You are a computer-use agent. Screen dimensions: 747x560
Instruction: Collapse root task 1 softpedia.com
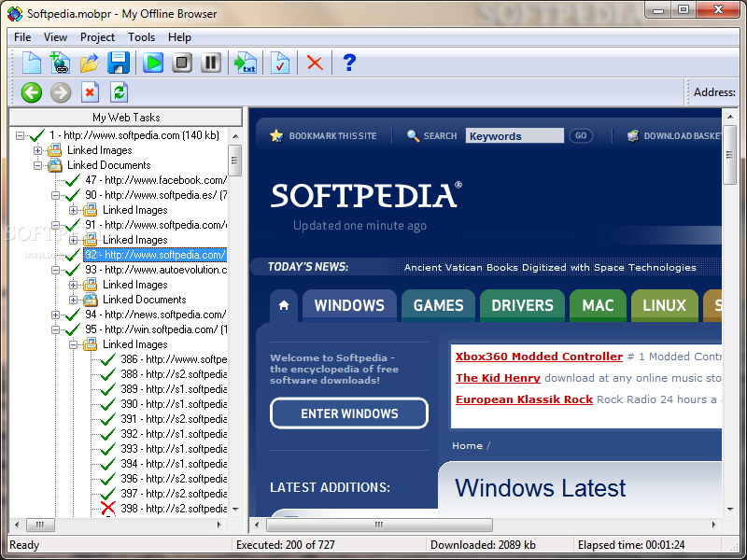[20, 135]
